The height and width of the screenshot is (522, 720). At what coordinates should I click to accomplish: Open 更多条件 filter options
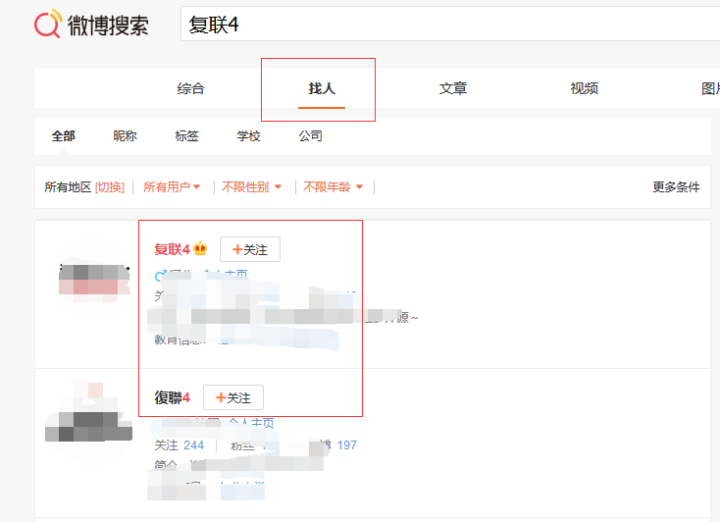pyautogui.click(x=676, y=187)
